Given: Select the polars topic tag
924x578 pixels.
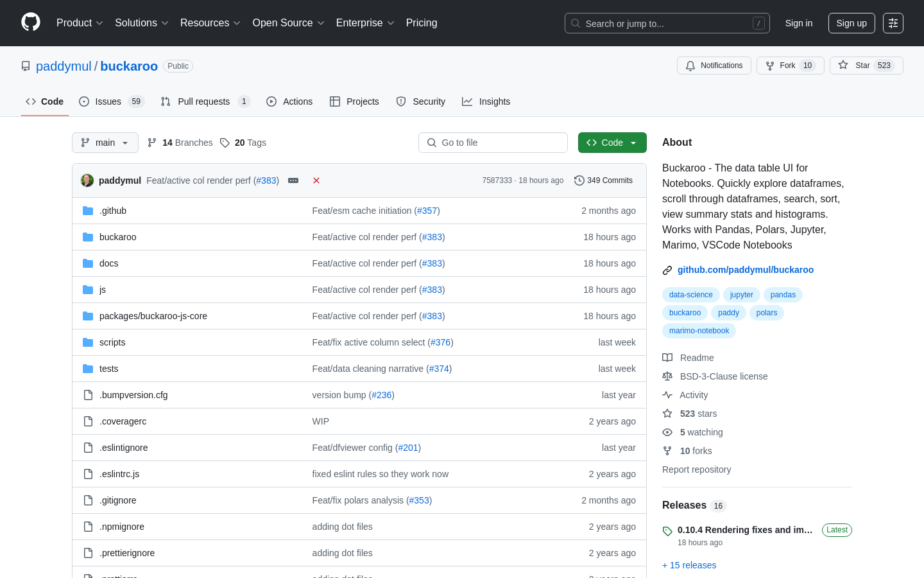Looking at the screenshot, I should tap(767, 313).
